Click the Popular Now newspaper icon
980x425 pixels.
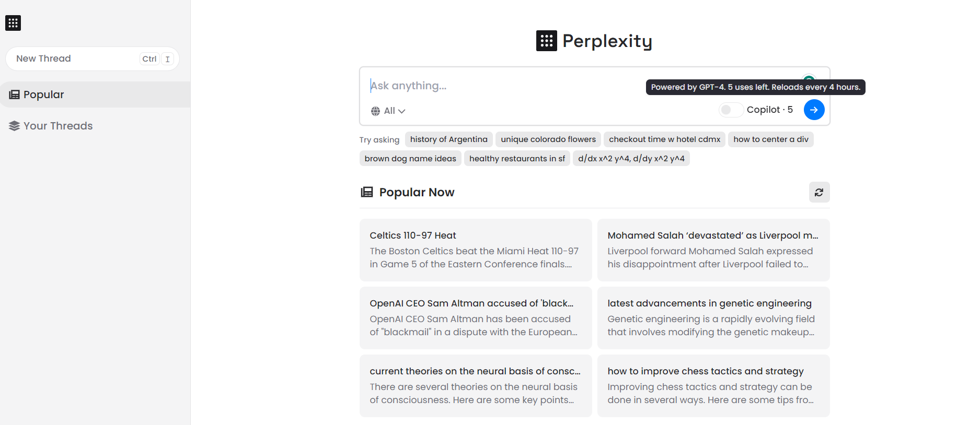pos(367,192)
